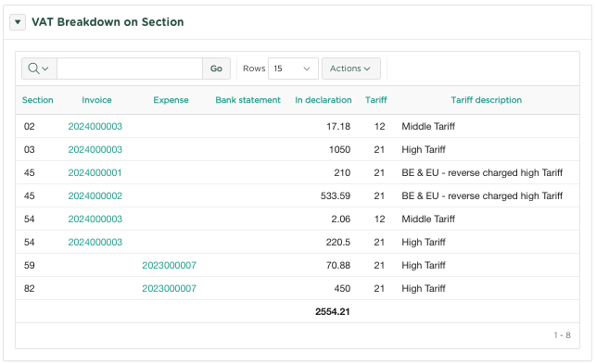This screenshot has width=596, height=364.
Task: Open the search column selector magnifier
Action: [x=39, y=69]
